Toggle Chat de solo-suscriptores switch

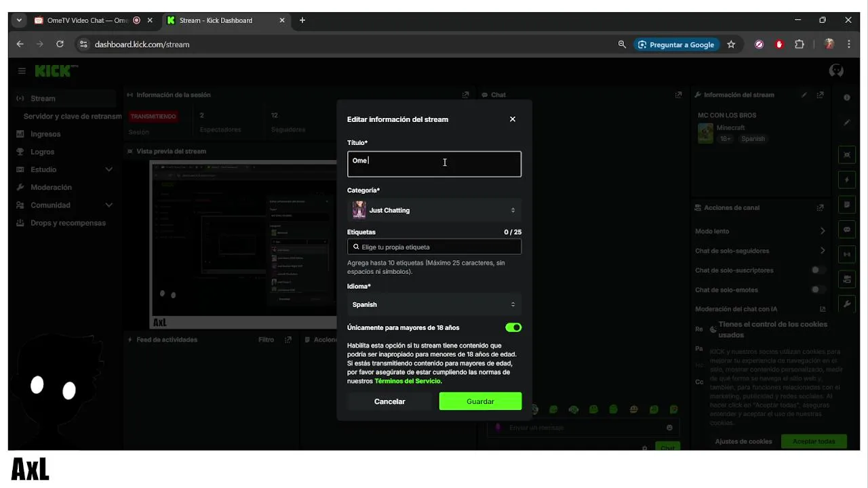[818, 270]
